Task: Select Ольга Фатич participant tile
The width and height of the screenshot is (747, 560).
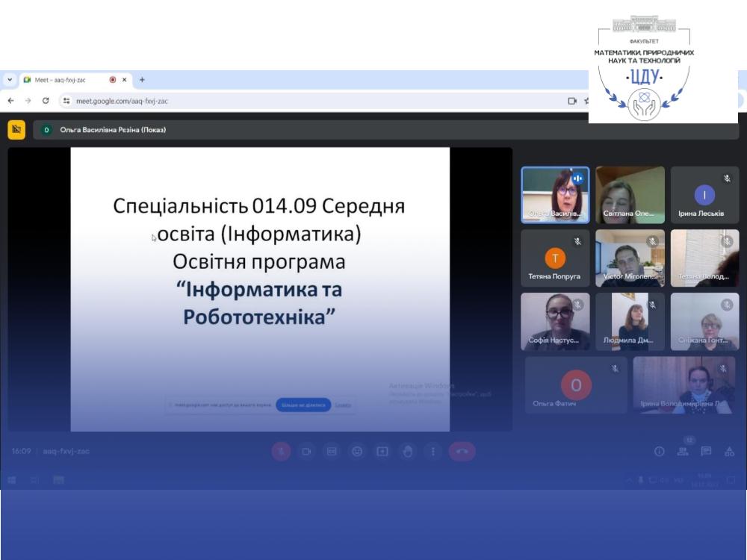Action: point(575,385)
